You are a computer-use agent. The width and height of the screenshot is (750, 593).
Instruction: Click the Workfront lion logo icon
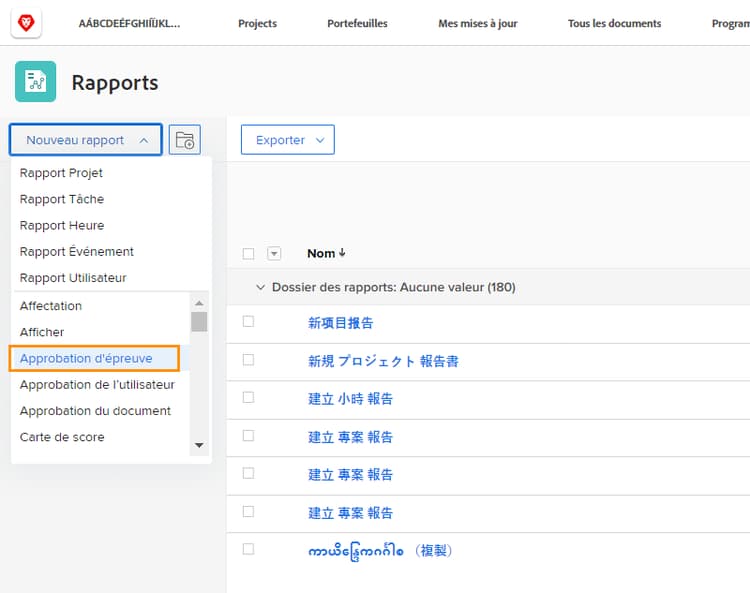(26, 23)
